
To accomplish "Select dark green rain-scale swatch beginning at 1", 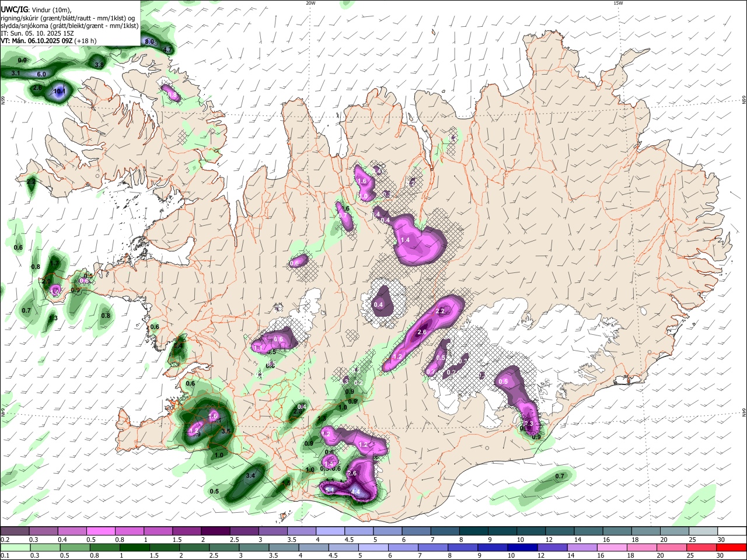I will 135,548.
